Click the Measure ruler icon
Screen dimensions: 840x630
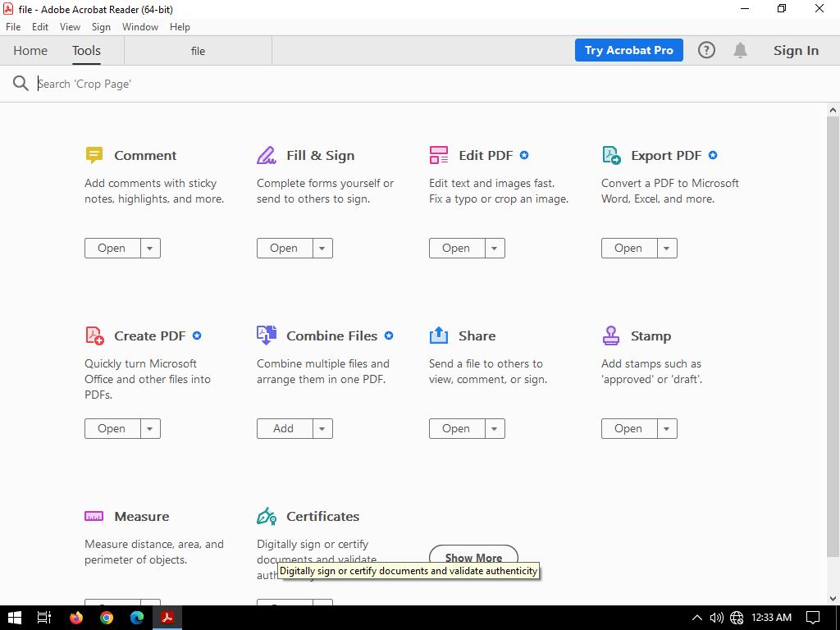(x=94, y=516)
